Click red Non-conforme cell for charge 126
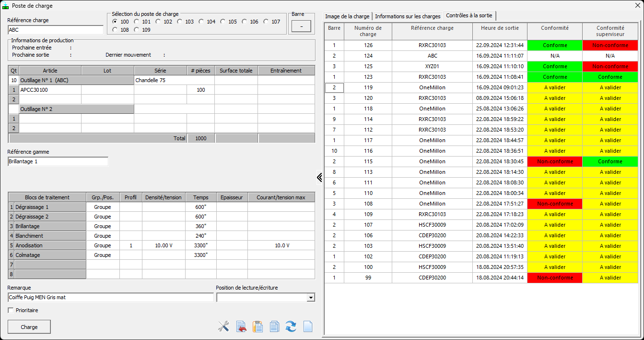The height and width of the screenshot is (340, 644). tap(610, 45)
